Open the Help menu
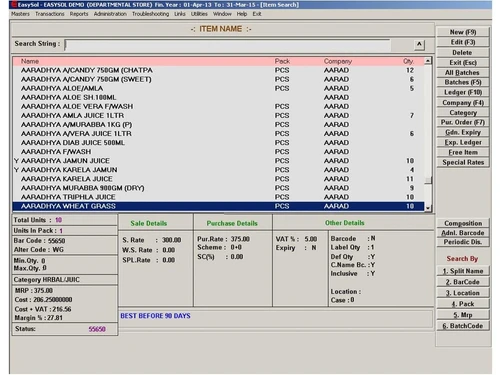The image size is (500, 375). 242,14
